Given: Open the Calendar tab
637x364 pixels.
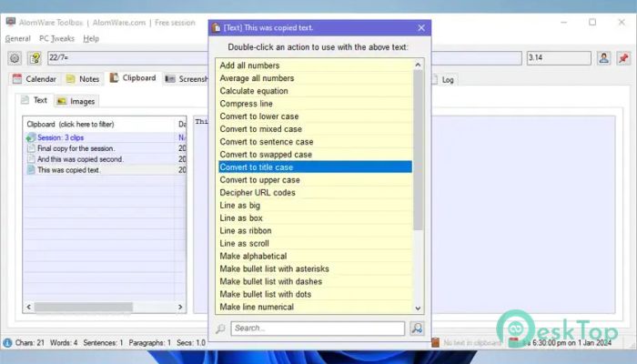Looking at the screenshot, I should click(x=35, y=79).
